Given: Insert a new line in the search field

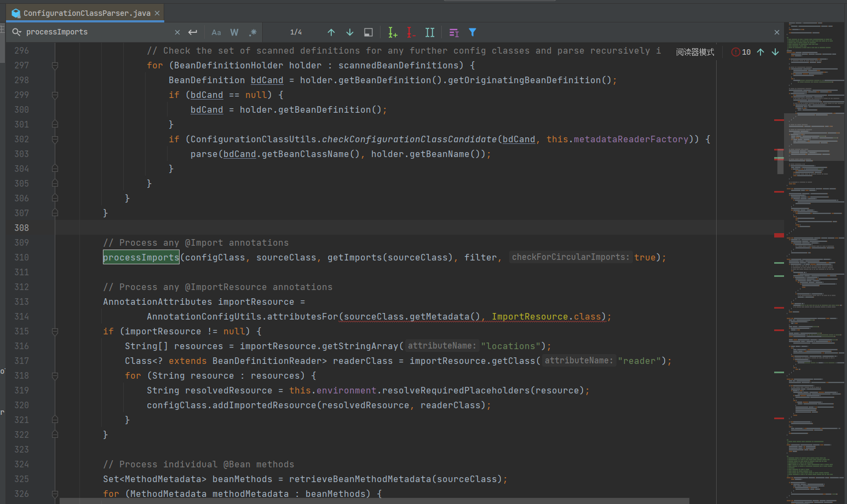Looking at the screenshot, I should (x=193, y=32).
